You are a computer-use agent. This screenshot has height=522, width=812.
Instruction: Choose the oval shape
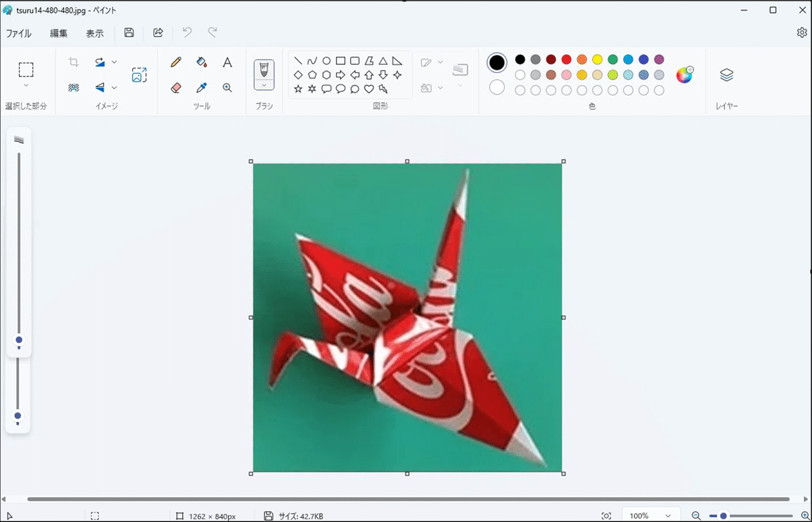[x=326, y=61]
